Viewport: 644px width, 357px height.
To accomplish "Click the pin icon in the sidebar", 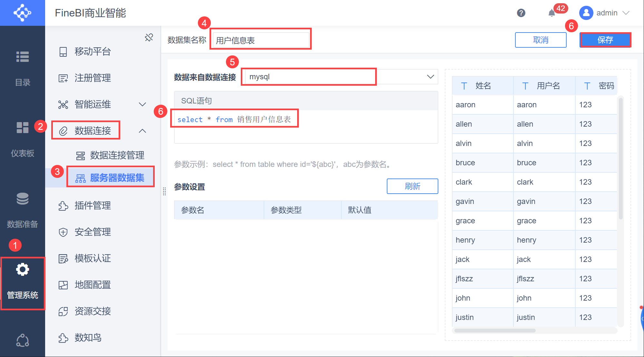I will click(149, 37).
